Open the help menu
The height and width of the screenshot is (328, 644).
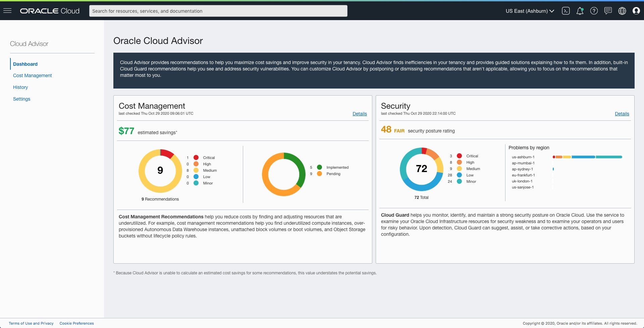pos(594,11)
